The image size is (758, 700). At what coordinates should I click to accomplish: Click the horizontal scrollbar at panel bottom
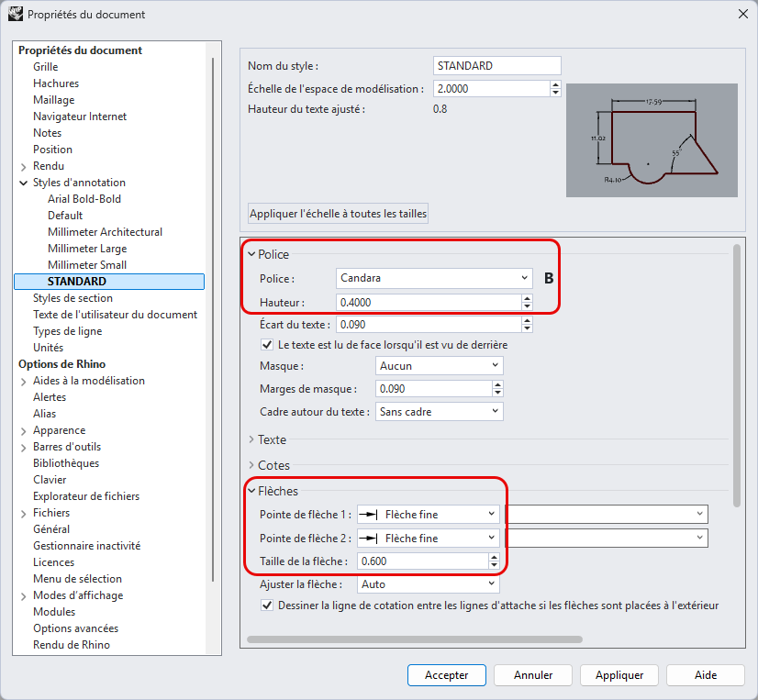click(x=414, y=639)
